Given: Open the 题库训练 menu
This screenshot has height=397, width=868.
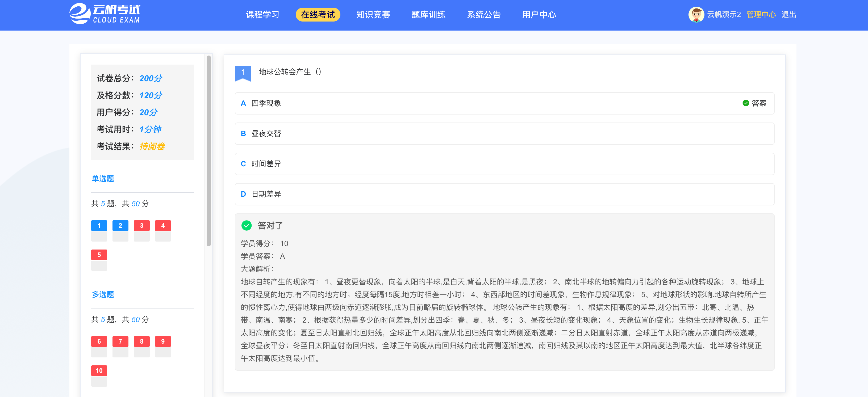Looking at the screenshot, I should (x=428, y=14).
